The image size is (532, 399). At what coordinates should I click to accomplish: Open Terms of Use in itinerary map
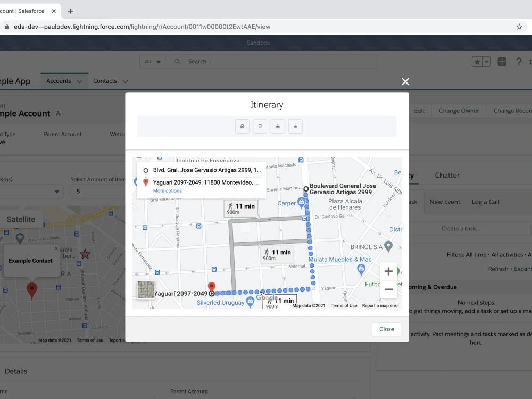[x=344, y=306]
